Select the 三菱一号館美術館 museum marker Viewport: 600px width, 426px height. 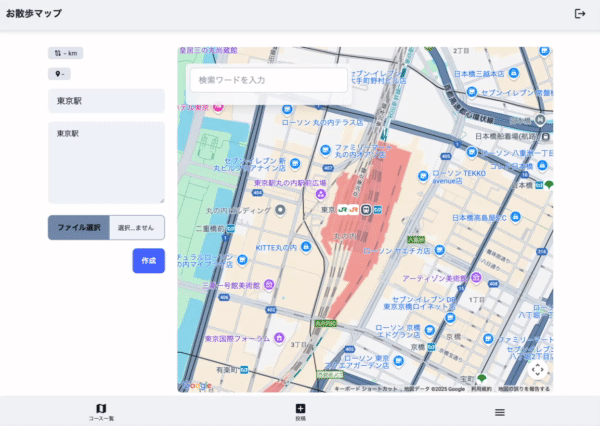point(269,284)
